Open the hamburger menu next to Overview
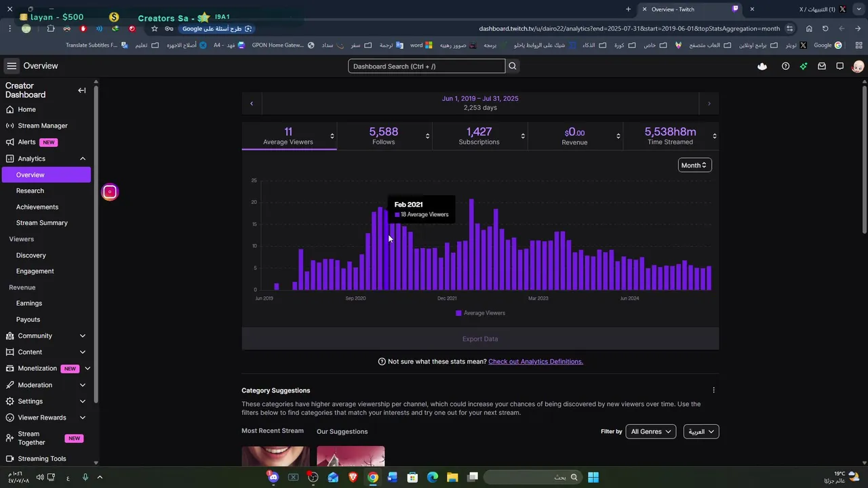The height and width of the screenshot is (488, 868). 12,66
